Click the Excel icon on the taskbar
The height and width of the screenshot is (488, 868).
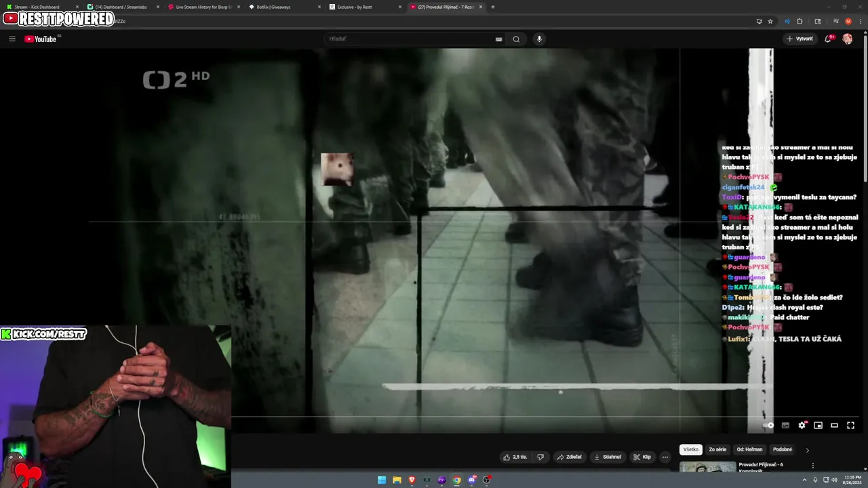pos(427,480)
